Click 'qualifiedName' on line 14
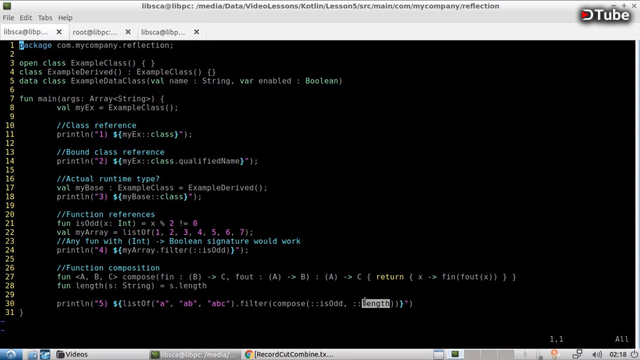Screen dimensions: 640x360 tap(209, 161)
